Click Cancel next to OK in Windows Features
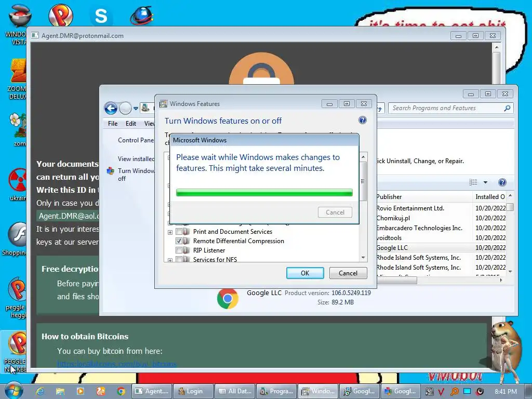 coord(348,273)
